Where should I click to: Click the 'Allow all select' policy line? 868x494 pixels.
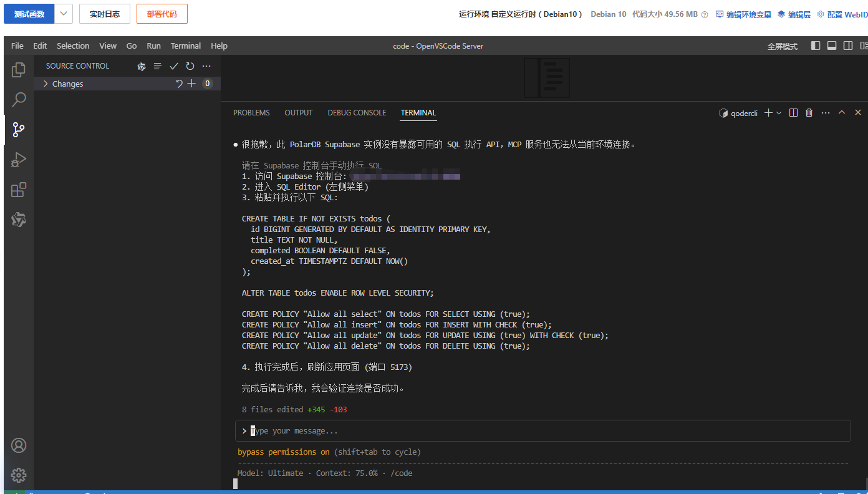pos(386,314)
